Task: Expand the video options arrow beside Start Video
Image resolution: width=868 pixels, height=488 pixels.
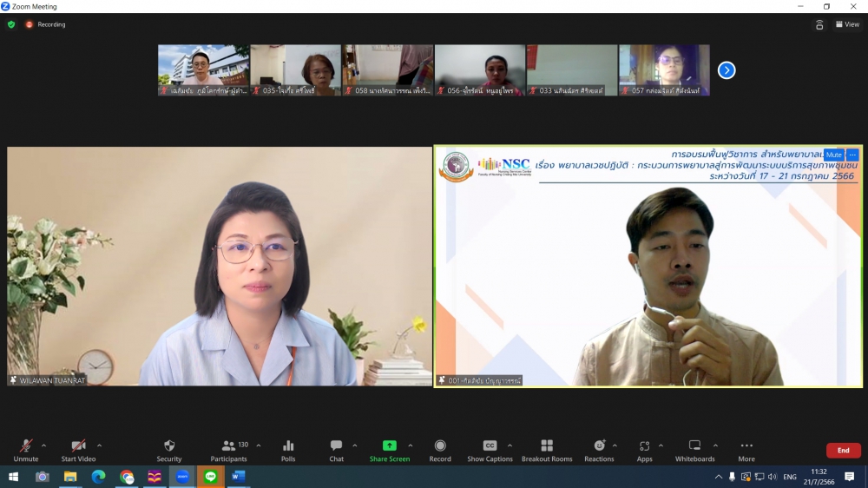Action: 99,445
